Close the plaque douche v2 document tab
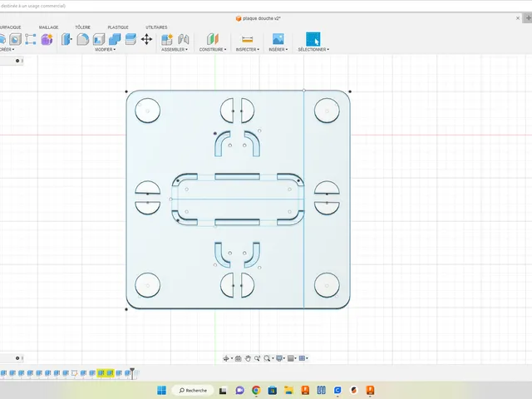This screenshot has height=399, width=532. click(518, 18)
